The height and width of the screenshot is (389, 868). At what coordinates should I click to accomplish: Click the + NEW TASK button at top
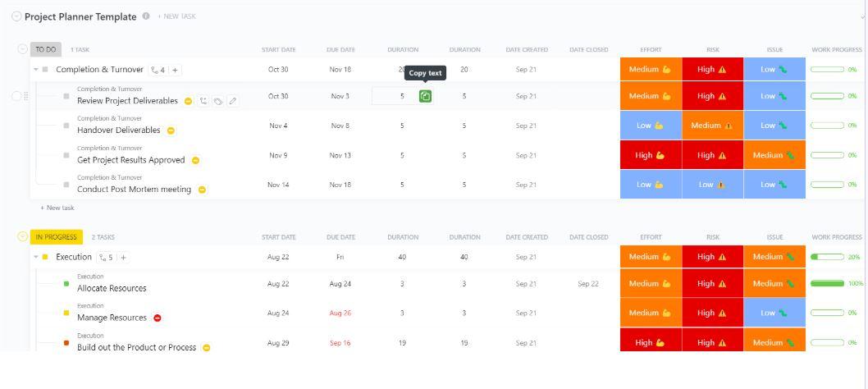(x=176, y=16)
